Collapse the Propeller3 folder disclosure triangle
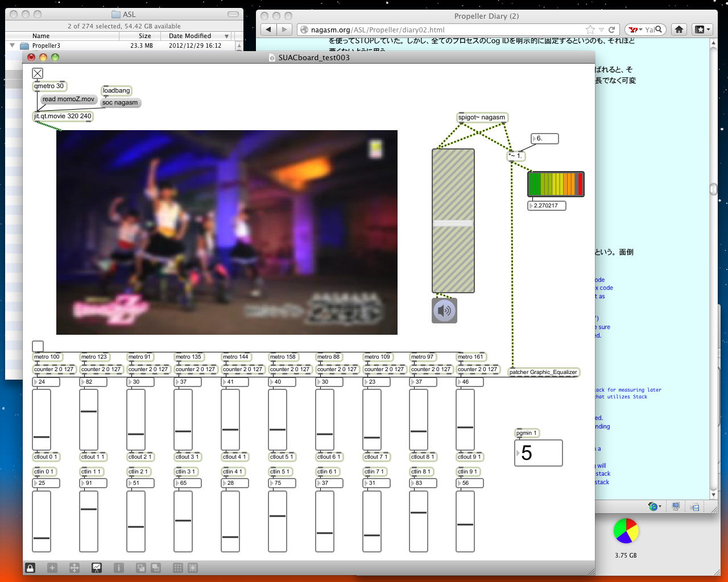 tap(12, 45)
